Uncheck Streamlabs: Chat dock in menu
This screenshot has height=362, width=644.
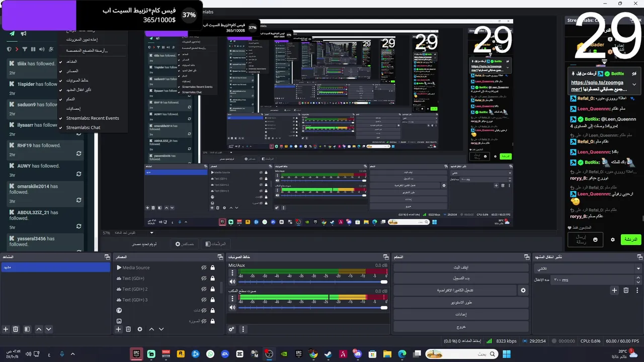(84, 128)
